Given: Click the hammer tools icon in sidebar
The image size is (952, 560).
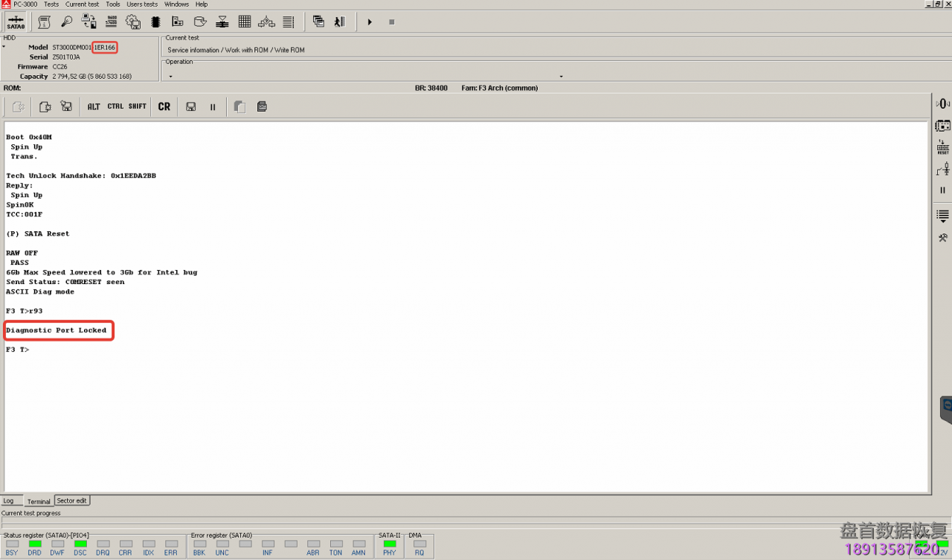Looking at the screenshot, I should [943, 238].
